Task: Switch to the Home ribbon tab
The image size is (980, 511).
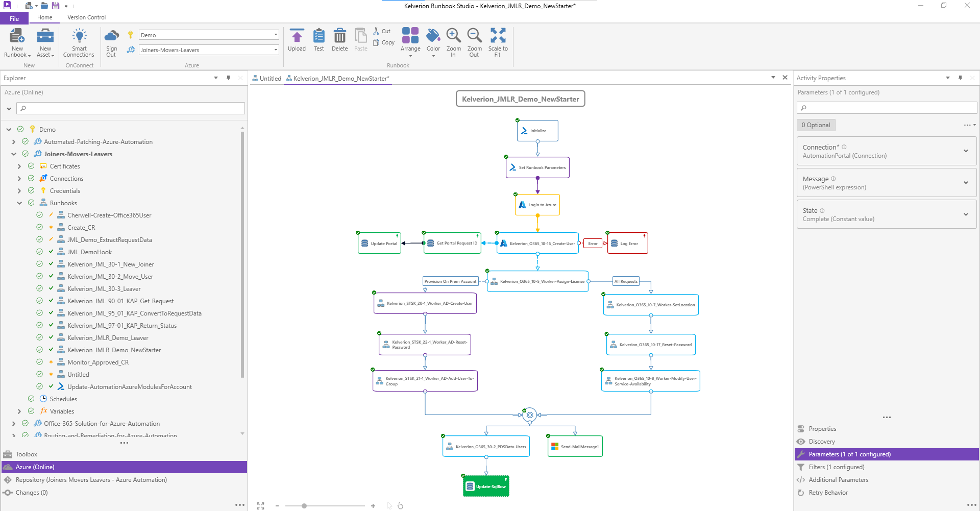Action: [x=45, y=17]
